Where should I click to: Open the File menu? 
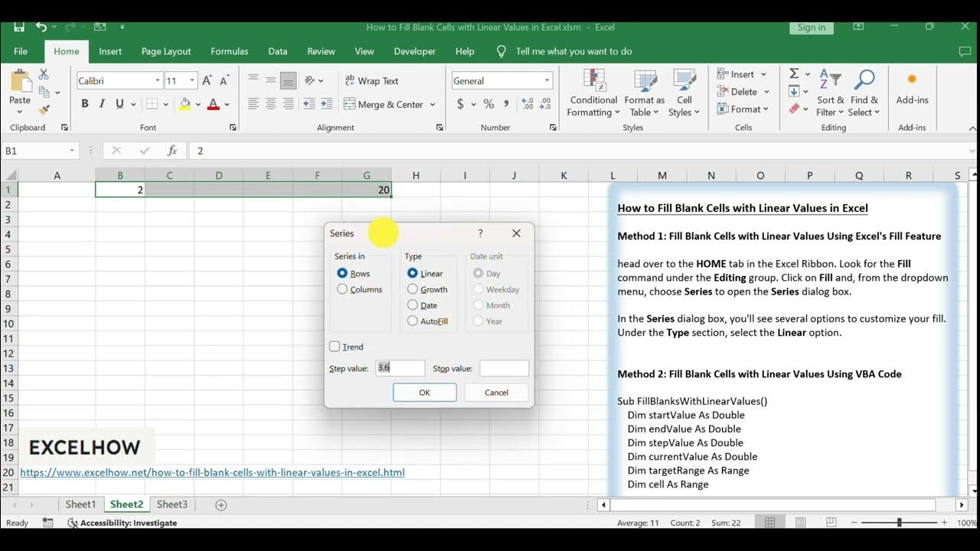tap(21, 51)
